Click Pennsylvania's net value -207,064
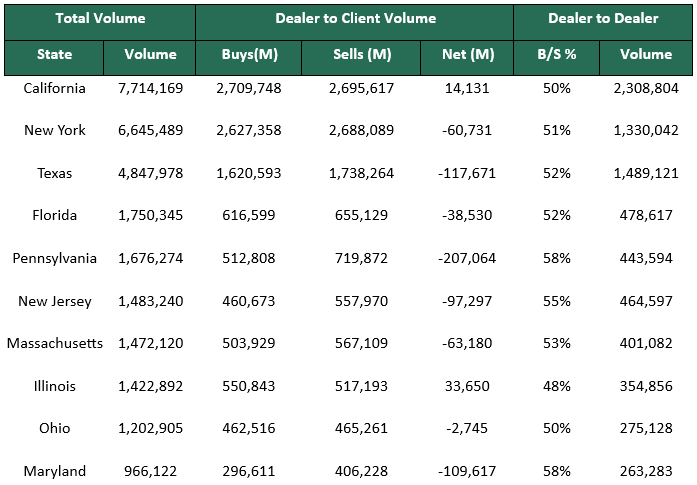The width and height of the screenshot is (697, 485). [467, 258]
